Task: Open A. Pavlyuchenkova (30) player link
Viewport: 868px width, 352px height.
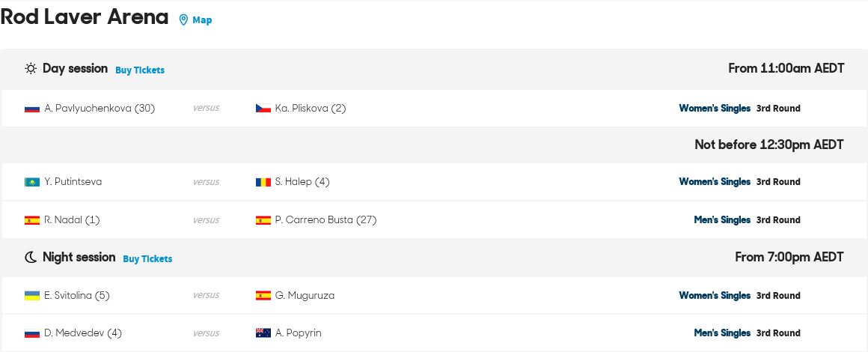Action: click(x=100, y=109)
